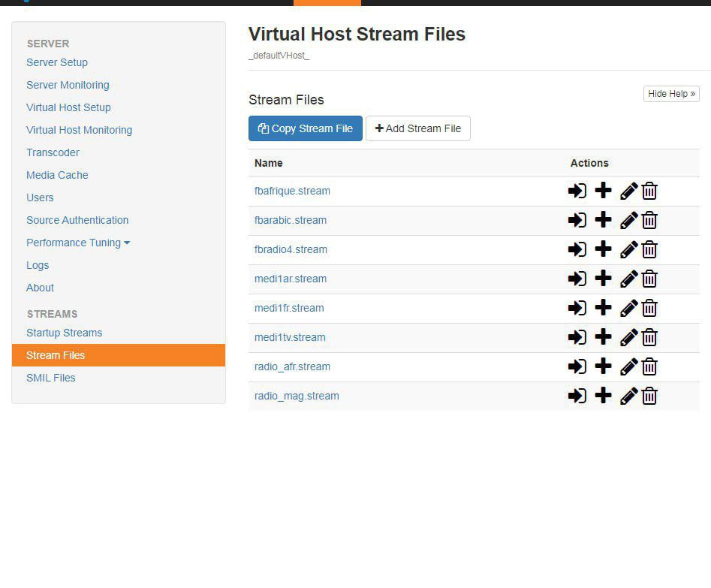This screenshot has height=588, width=711.
Task: Connect the medi1fr.stream file
Action: point(577,308)
